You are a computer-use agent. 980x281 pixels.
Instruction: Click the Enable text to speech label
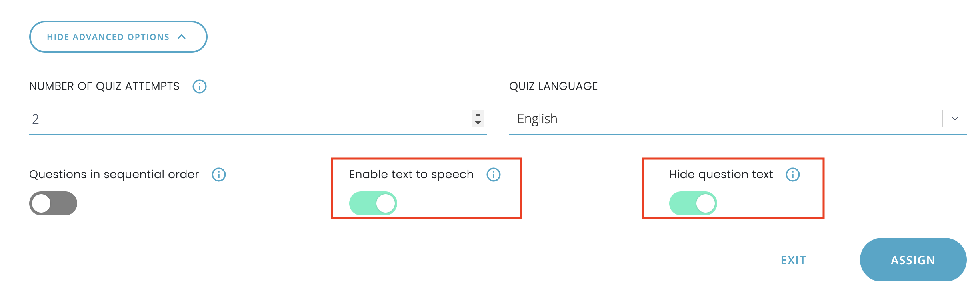[x=411, y=175]
